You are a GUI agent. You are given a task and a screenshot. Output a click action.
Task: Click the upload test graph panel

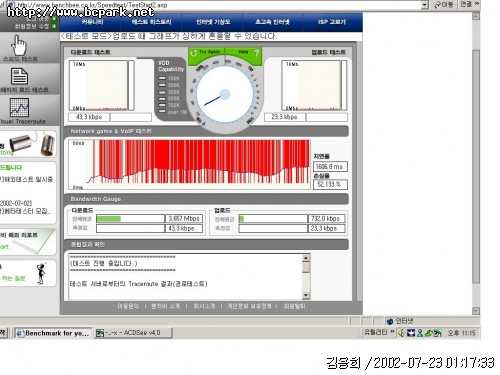(x=311, y=85)
